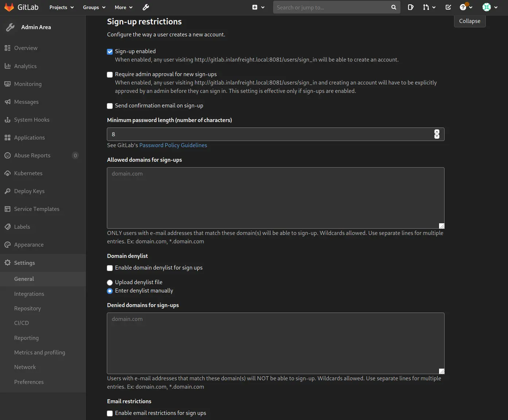Open Kubernetes from the sidebar
The width and height of the screenshot is (508, 420).
coord(28,173)
